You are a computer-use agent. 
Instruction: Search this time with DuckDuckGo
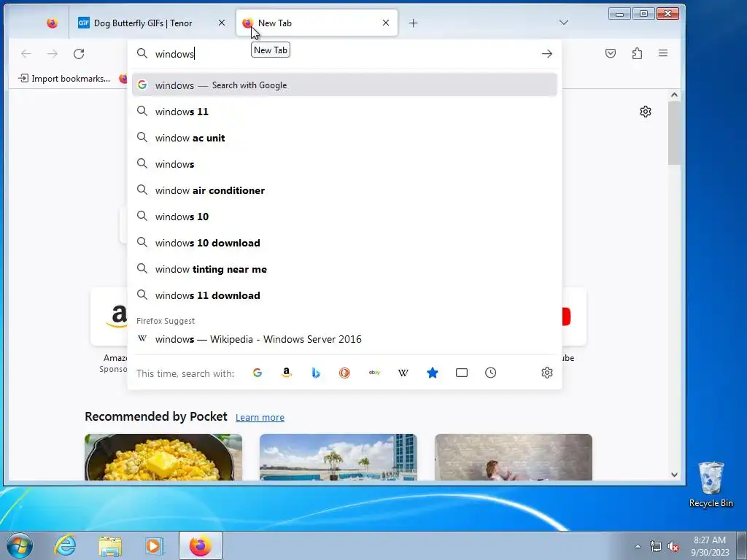(x=344, y=373)
